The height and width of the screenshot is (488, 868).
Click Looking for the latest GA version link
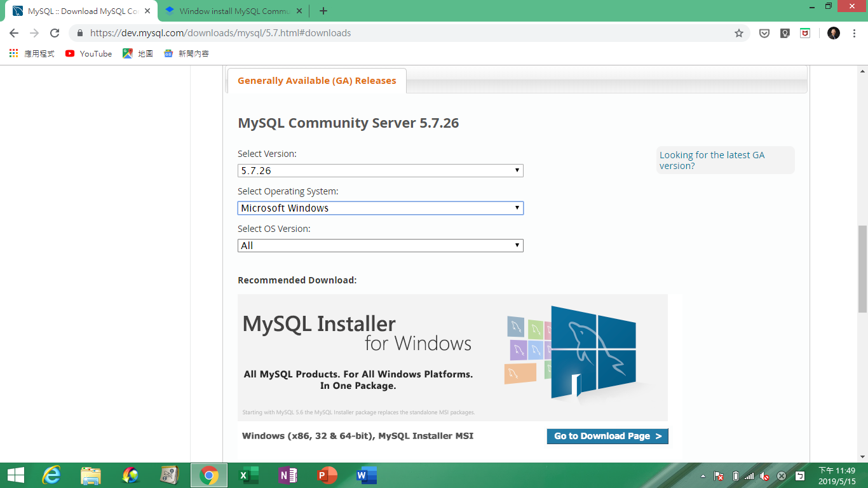[712, 160]
